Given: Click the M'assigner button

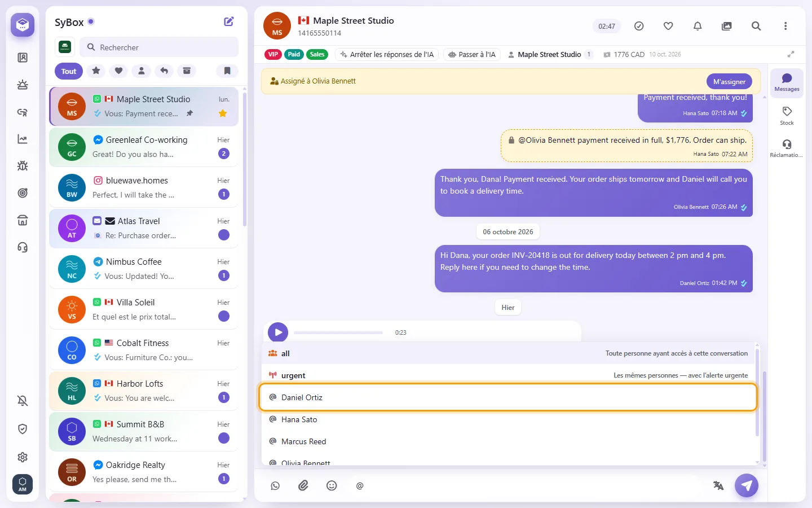Looking at the screenshot, I should click(729, 82).
